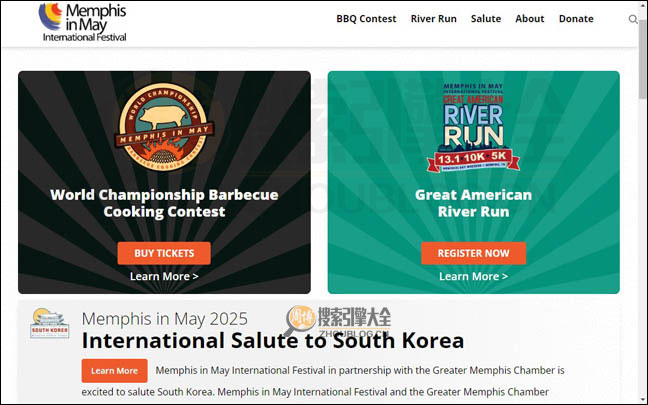
Task: Open the BBQ Contest menu item
Action: (366, 19)
